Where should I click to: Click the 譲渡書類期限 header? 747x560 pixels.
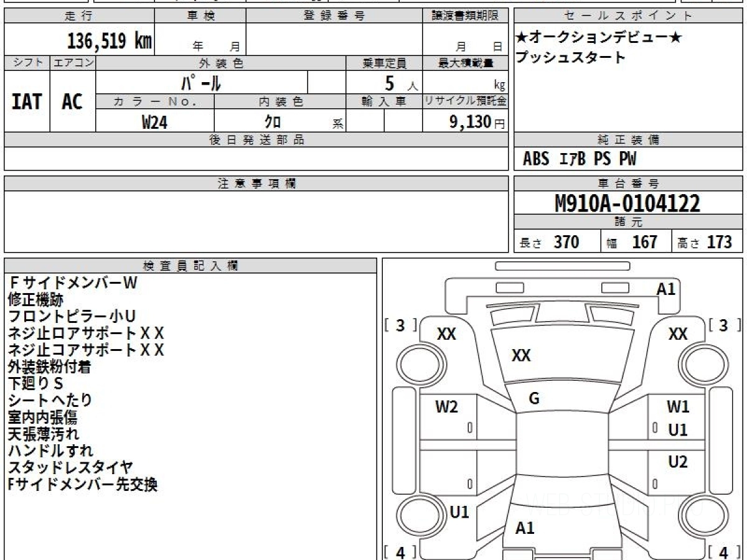pos(465,16)
